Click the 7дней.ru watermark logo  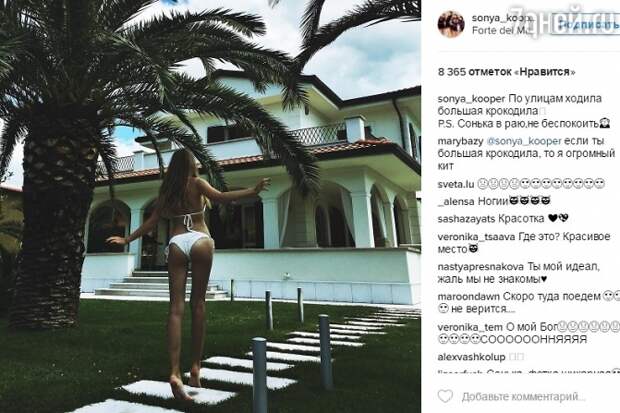(565, 22)
